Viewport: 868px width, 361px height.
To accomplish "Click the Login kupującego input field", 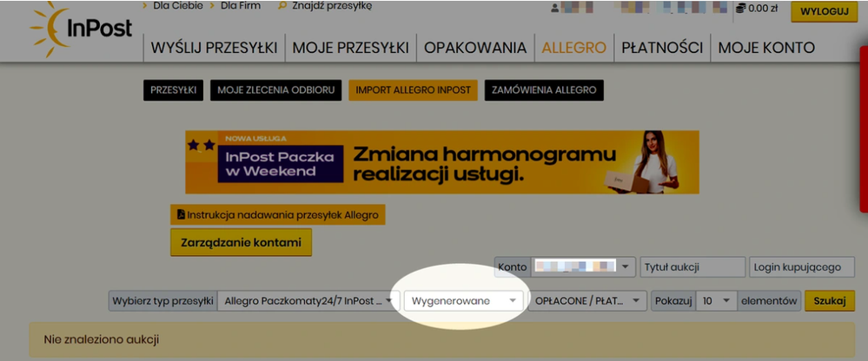I will pyautogui.click(x=802, y=267).
